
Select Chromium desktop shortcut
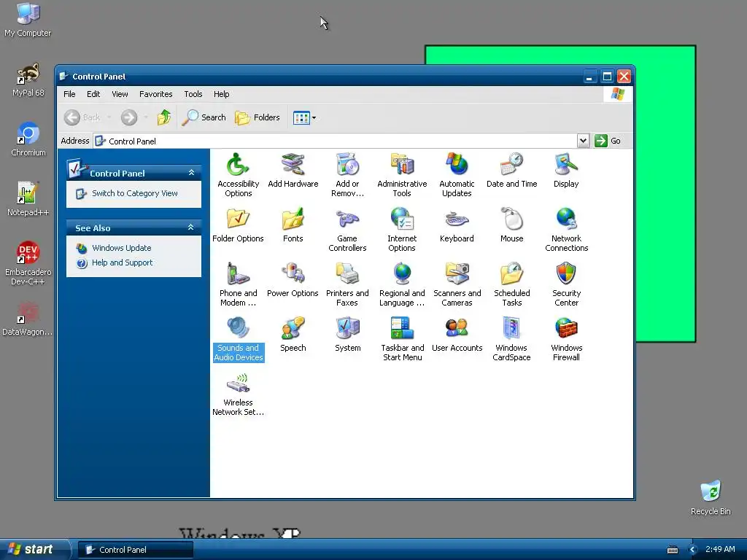[28, 139]
